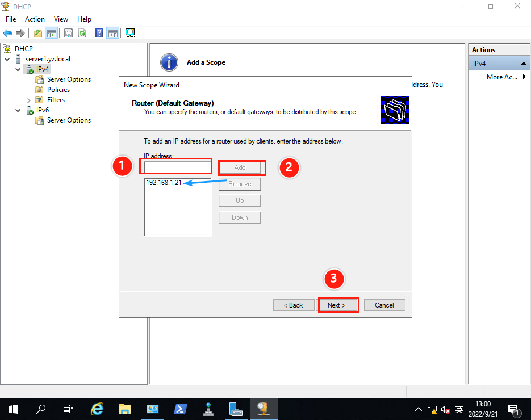Screen dimensions: 531x420
Task: Open the File menu
Action: point(11,19)
